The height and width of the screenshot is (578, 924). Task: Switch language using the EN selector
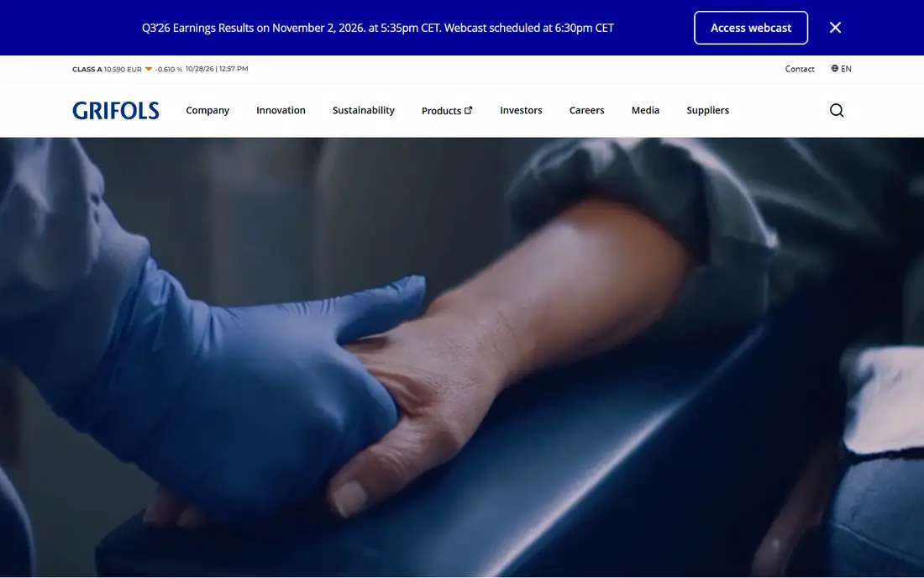pyautogui.click(x=842, y=68)
